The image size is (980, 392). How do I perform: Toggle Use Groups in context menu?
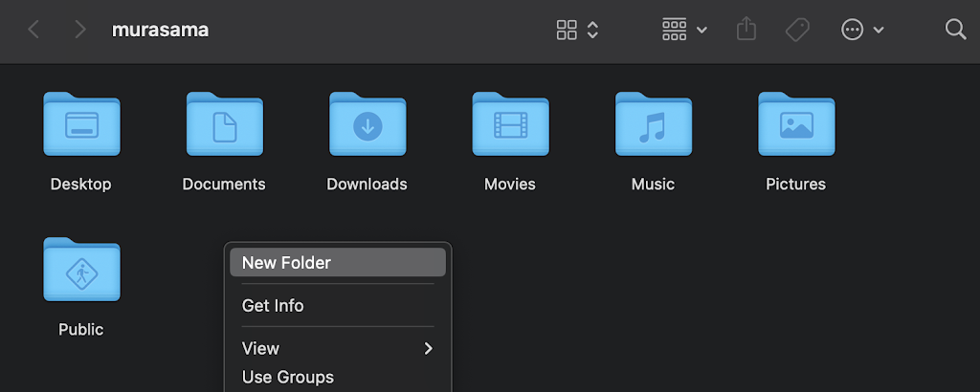(x=288, y=377)
